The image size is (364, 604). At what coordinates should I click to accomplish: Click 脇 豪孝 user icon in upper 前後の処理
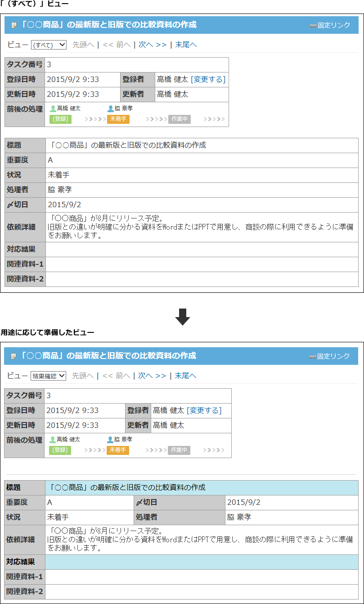tap(111, 109)
